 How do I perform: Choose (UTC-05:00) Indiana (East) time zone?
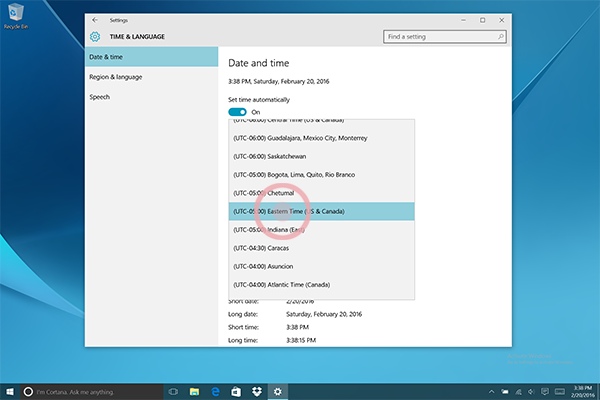pos(321,230)
